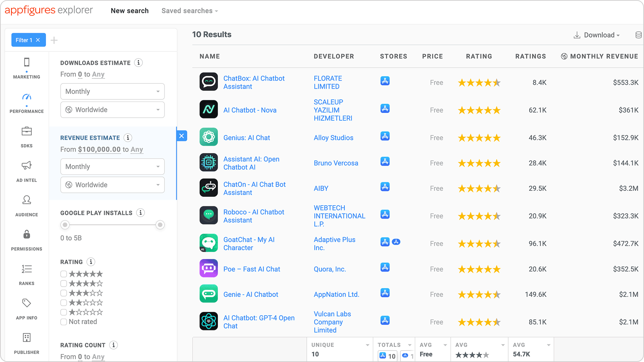The width and height of the screenshot is (644, 362).
Task: Sort by the RATINGS column header
Action: [x=530, y=56]
